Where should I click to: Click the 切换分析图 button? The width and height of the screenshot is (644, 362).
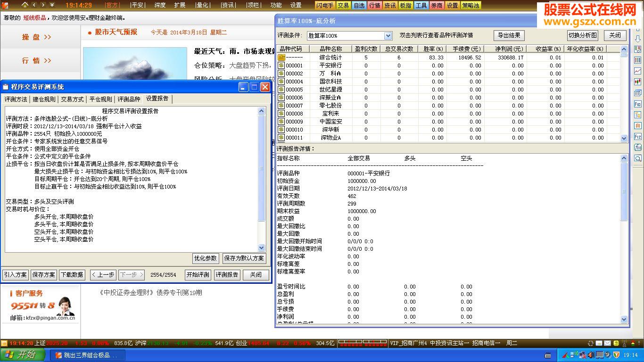pos(583,35)
